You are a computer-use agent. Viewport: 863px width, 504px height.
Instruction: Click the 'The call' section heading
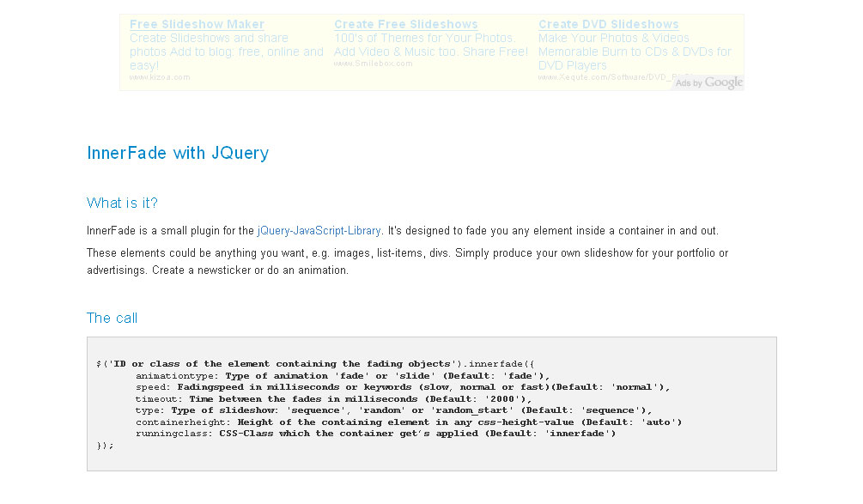point(112,318)
